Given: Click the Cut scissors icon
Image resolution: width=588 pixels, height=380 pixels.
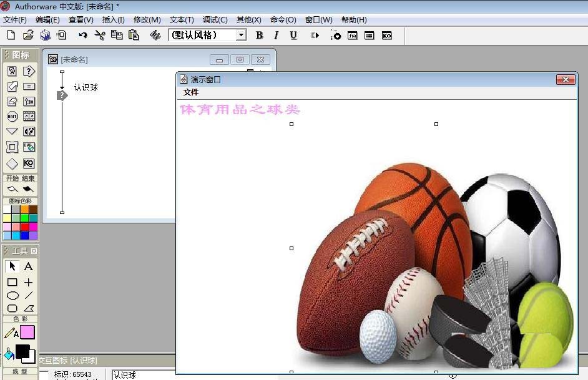Looking at the screenshot, I should [100, 35].
